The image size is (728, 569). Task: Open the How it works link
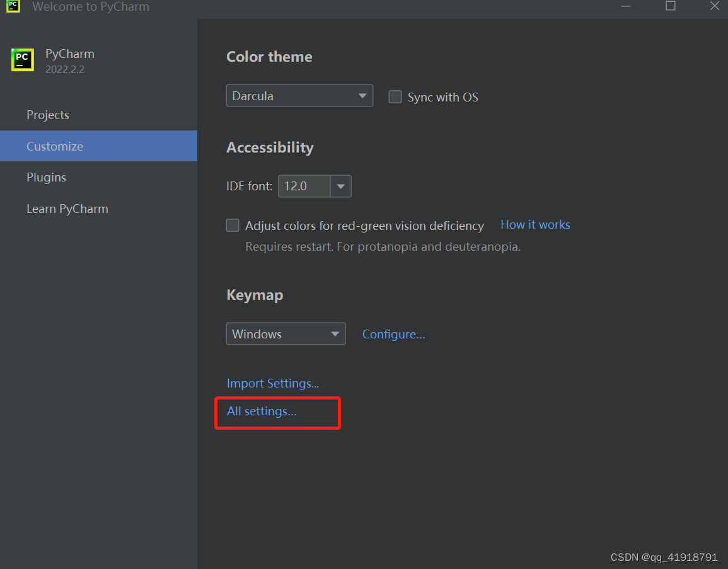click(x=535, y=224)
